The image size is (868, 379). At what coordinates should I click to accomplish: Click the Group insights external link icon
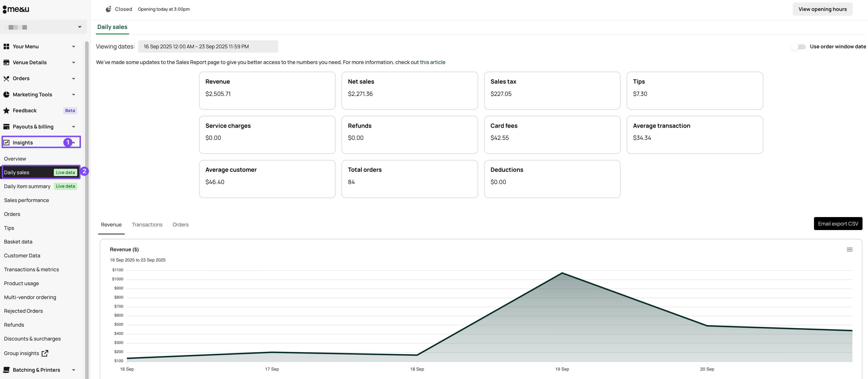coord(45,353)
